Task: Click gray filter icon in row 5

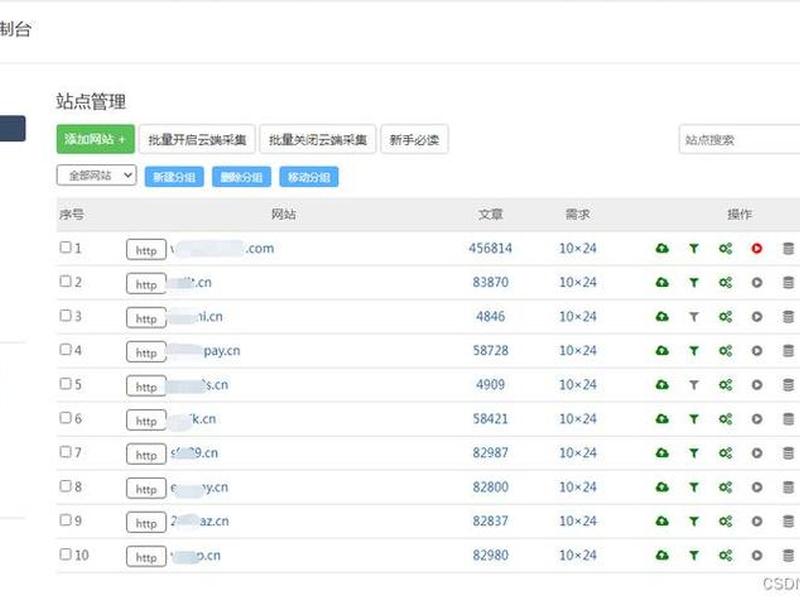Action: click(693, 385)
